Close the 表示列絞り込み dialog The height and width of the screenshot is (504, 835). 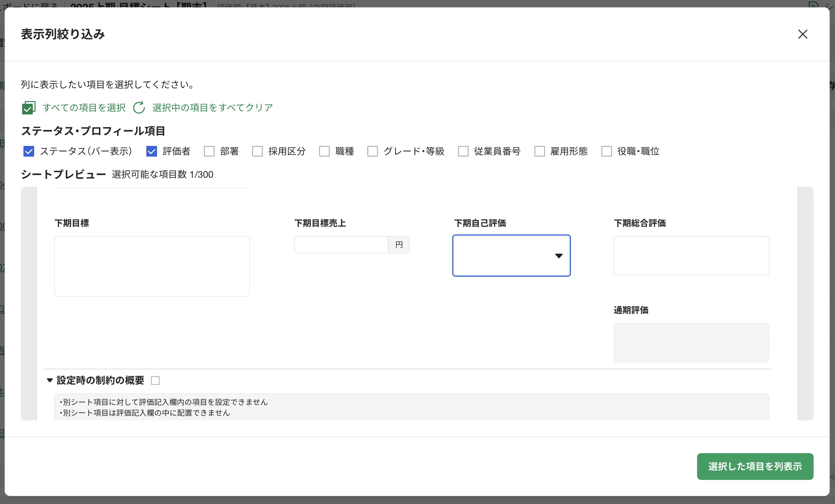click(803, 34)
